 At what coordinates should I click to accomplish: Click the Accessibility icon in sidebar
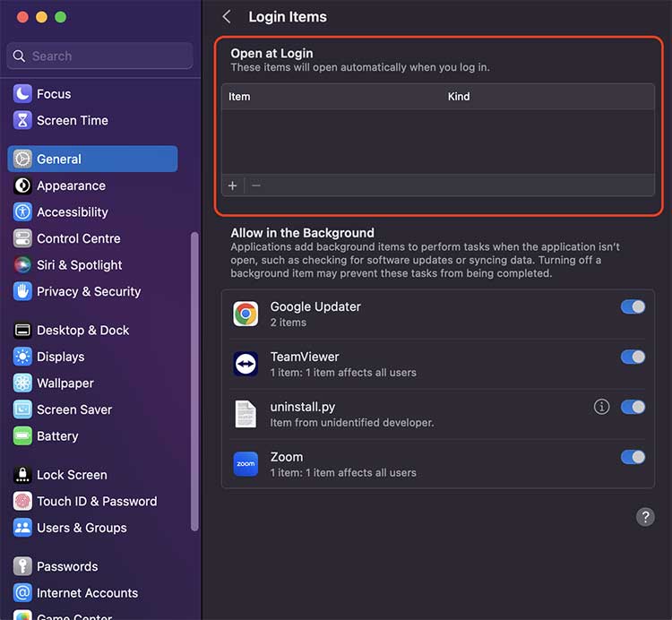[22, 212]
